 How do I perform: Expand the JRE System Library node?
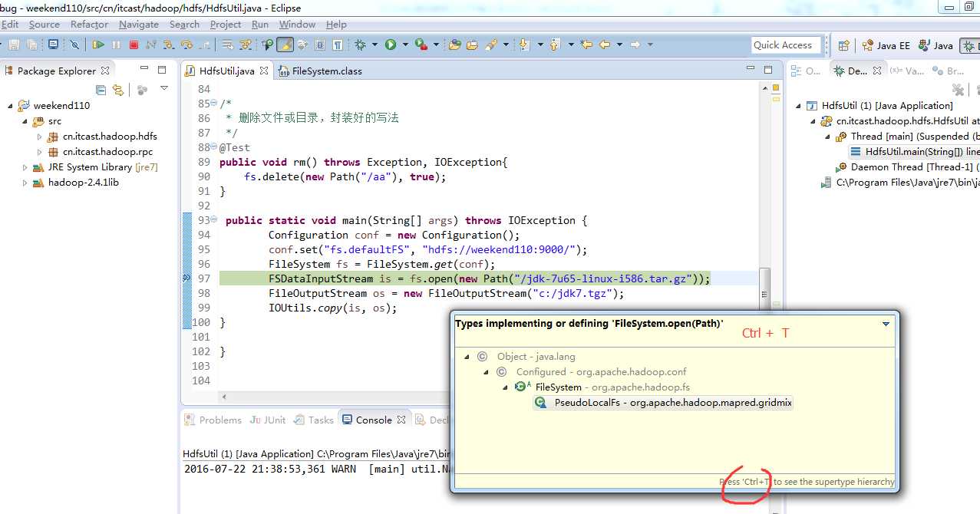tap(25, 167)
